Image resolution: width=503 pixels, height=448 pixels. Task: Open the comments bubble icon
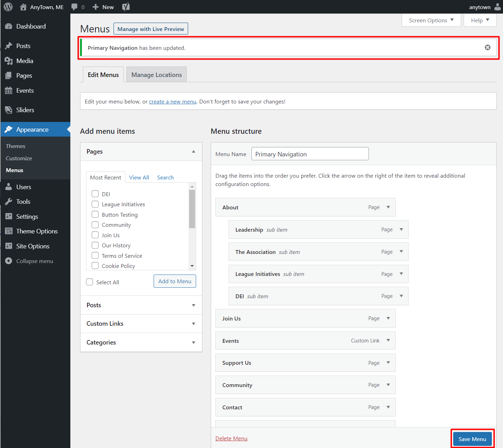click(74, 7)
